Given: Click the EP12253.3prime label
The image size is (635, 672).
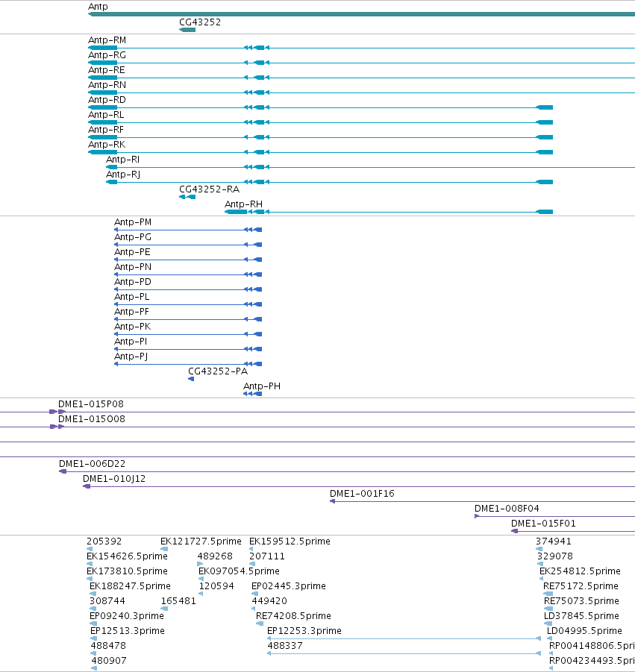Looking at the screenshot, I should 304,631.
